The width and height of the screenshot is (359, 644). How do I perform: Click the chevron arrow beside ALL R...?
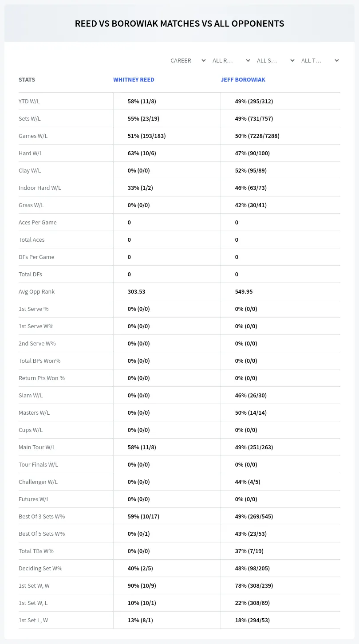(x=248, y=60)
